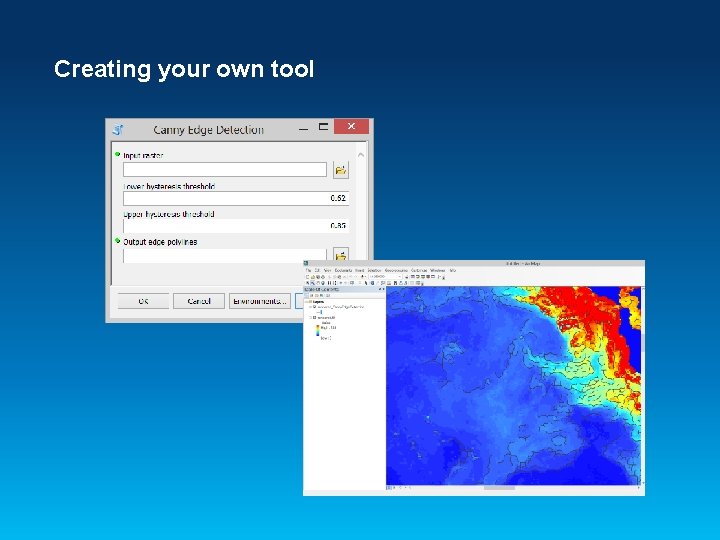Screen dimensions: 720x540
Task: Open the Edit menu in ArcMap
Action: (317, 270)
